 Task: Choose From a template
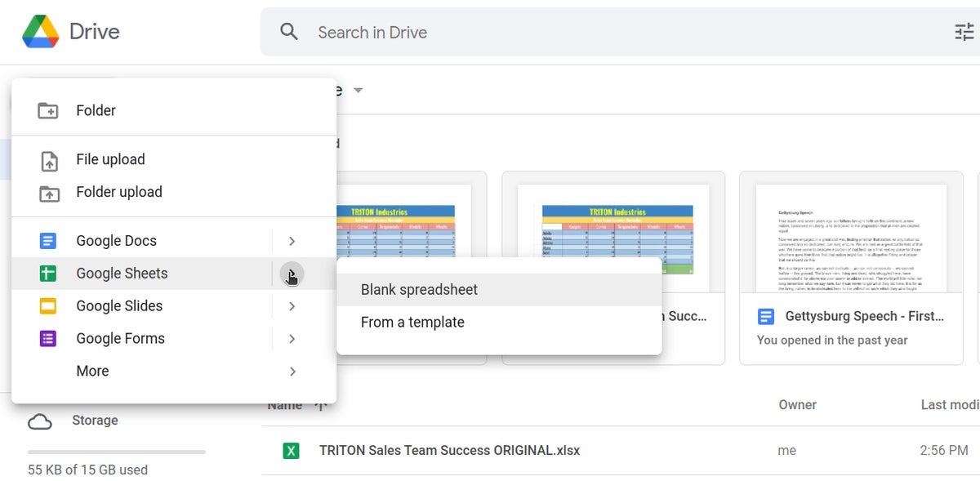point(499,323)
